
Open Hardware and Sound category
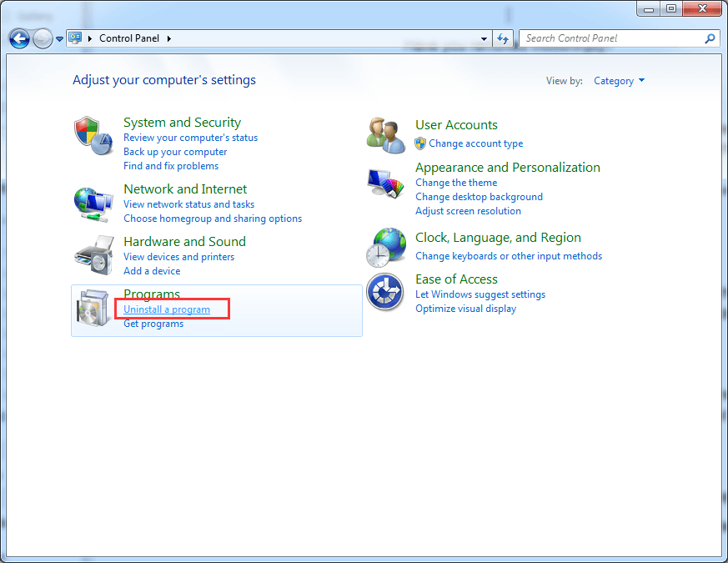(185, 242)
